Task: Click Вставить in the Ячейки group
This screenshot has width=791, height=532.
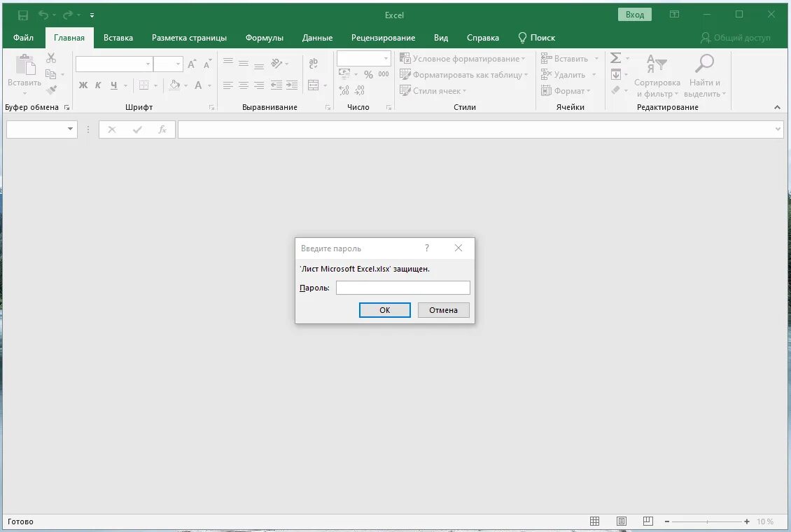Action: click(x=565, y=59)
